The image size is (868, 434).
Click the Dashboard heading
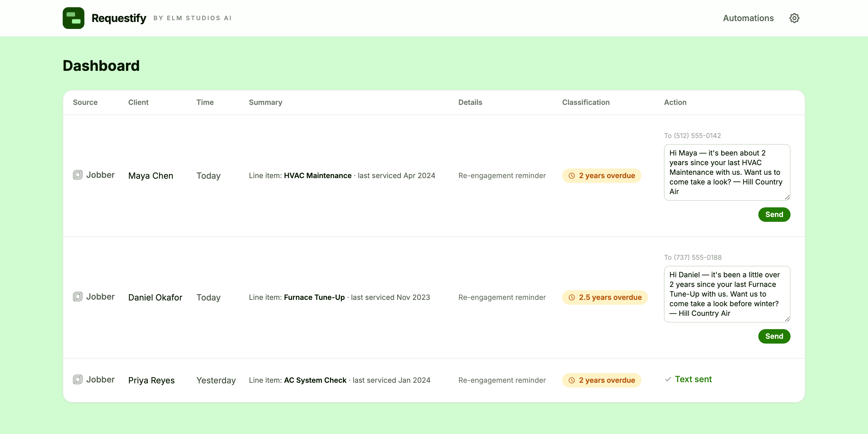[101, 65]
